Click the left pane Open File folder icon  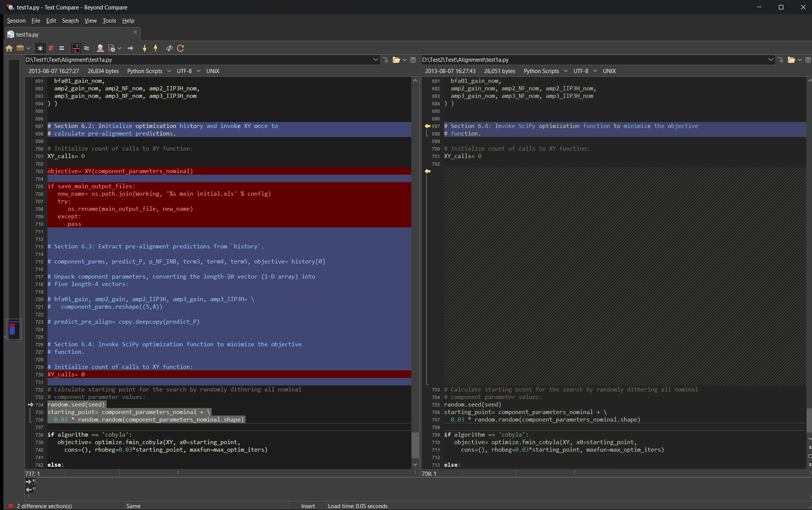point(396,60)
